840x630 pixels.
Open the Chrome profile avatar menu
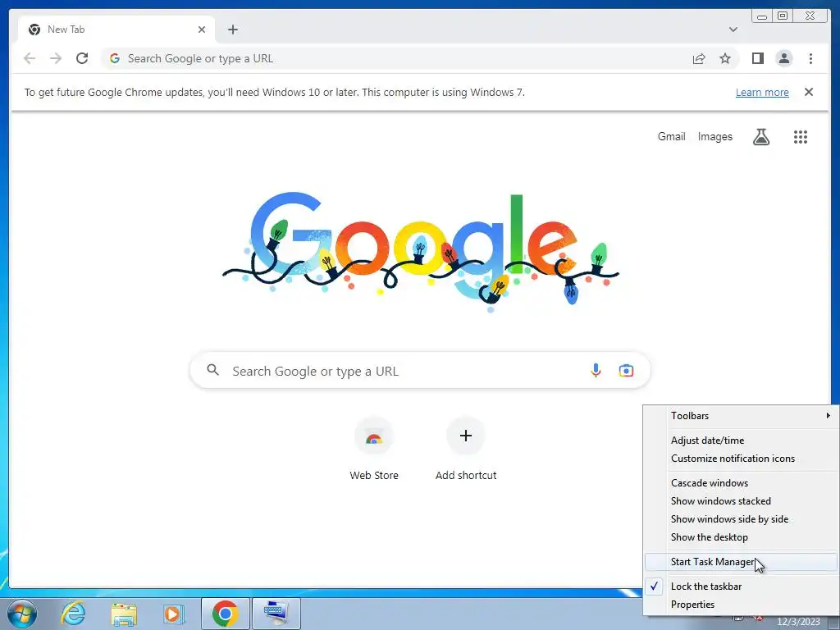pos(783,58)
